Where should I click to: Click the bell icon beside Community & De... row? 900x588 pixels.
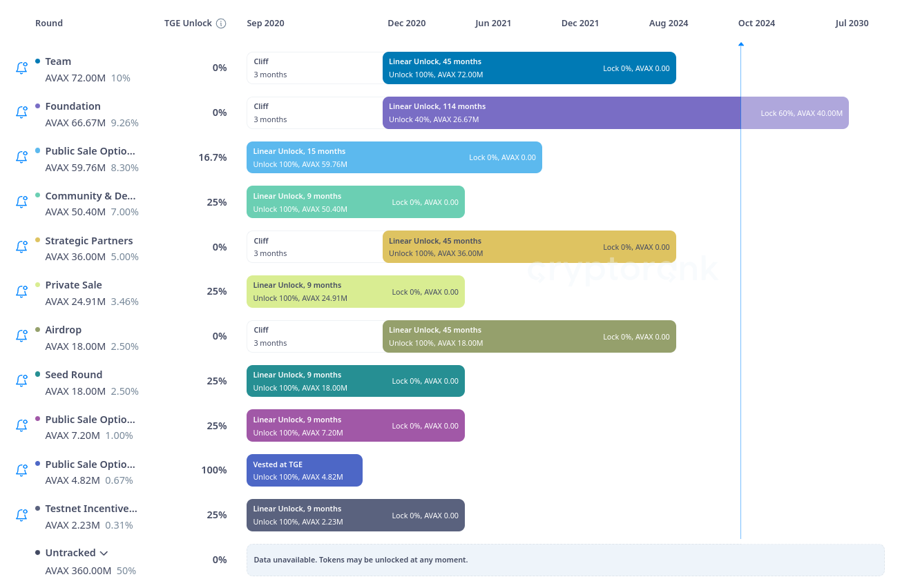tap(21, 202)
